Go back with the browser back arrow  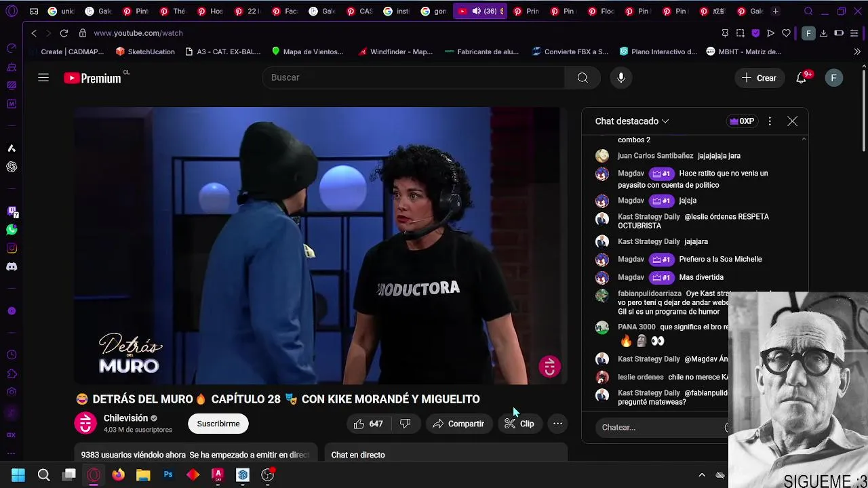pyautogui.click(x=34, y=33)
